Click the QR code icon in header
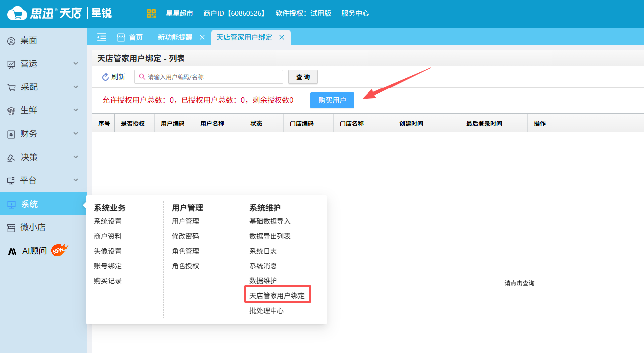The width and height of the screenshot is (644, 353). [x=152, y=13]
